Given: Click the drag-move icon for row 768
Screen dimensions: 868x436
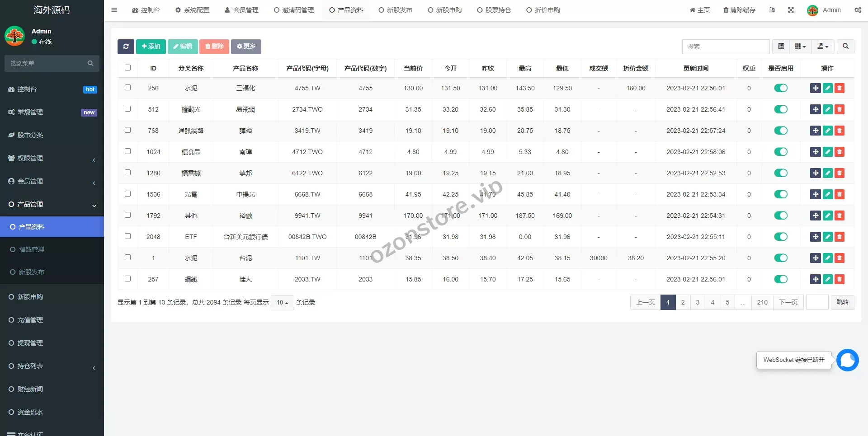Looking at the screenshot, I should 815,131.
